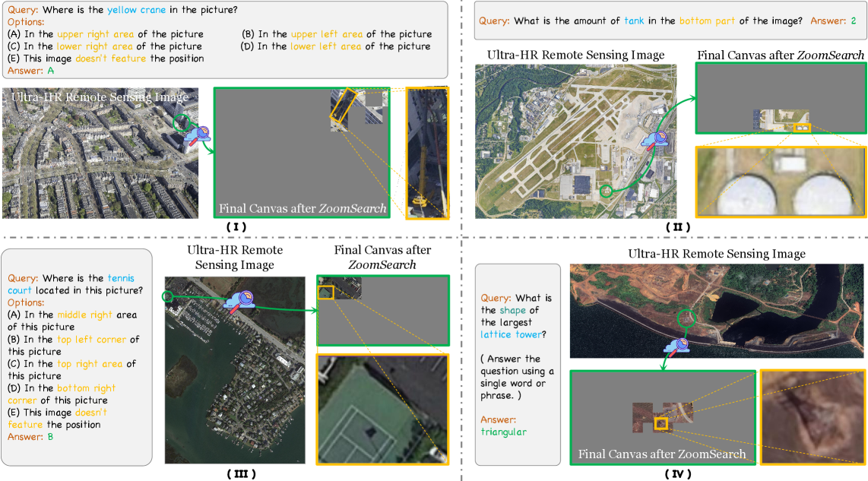Select option (E) in the tennis court panel
868x481 pixels.
tap(58, 419)
